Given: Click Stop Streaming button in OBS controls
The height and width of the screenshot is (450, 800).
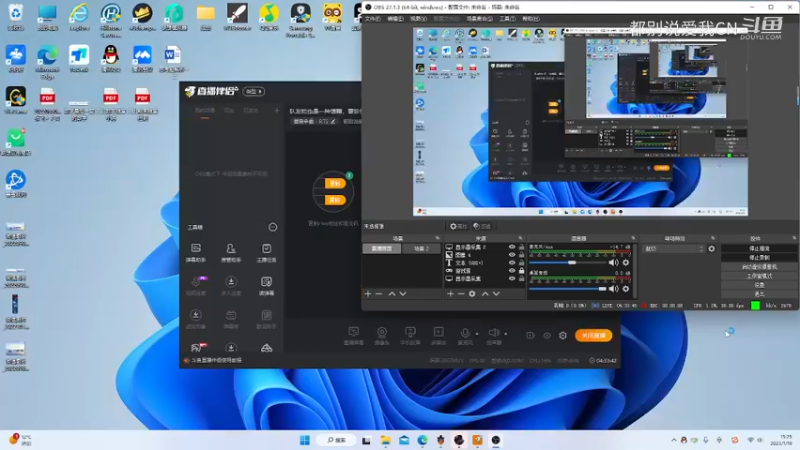Looking at the screenshot, I should coord(759,248).
